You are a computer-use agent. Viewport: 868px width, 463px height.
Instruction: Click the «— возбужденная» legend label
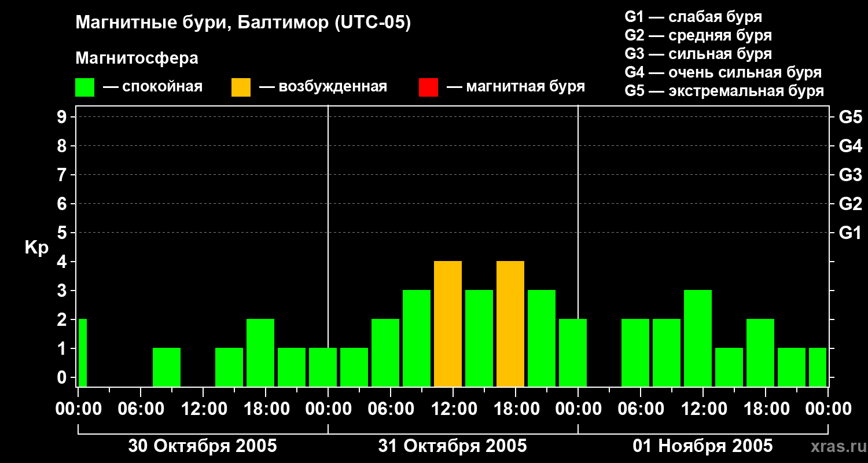(323, 87)
